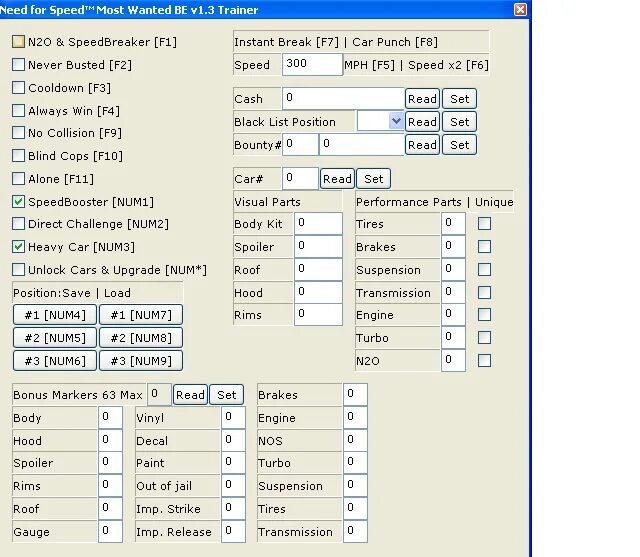Click the NOS marker value field

[x=356, y=440]
